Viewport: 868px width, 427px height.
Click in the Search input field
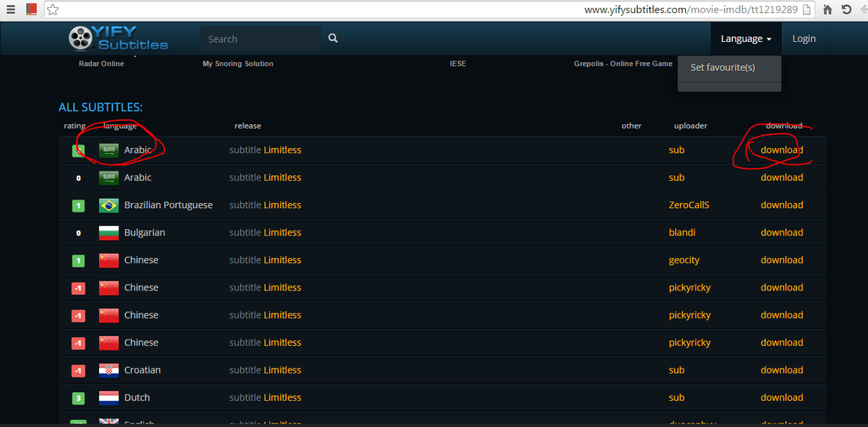pyautogui.click(x=259, y=39)
